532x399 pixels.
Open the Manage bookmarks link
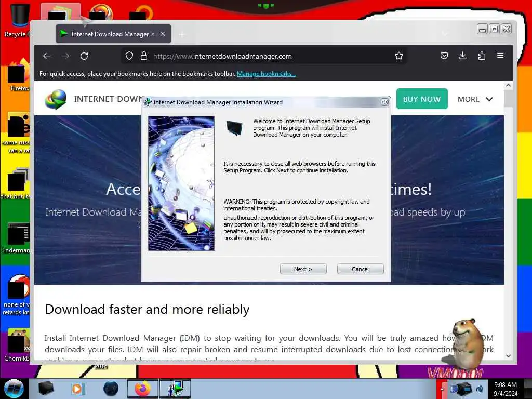[267, 74]
